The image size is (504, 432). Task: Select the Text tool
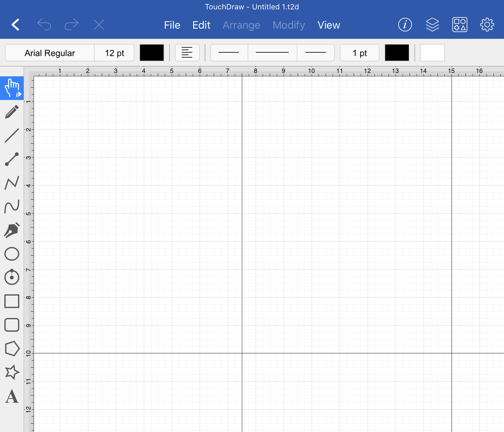point(12,396)
